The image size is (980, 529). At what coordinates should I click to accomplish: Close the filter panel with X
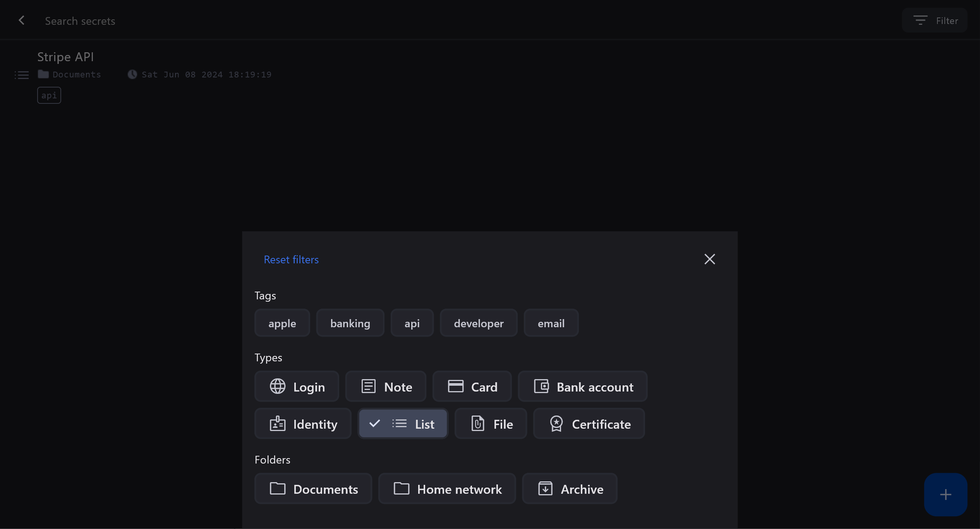pyautogui.click(x=709, y=259)
